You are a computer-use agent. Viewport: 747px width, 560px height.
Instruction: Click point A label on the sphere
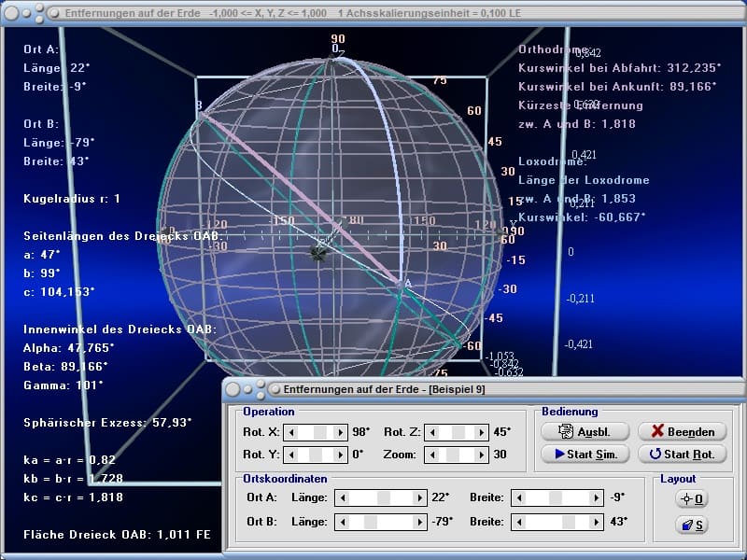point(408,284)
